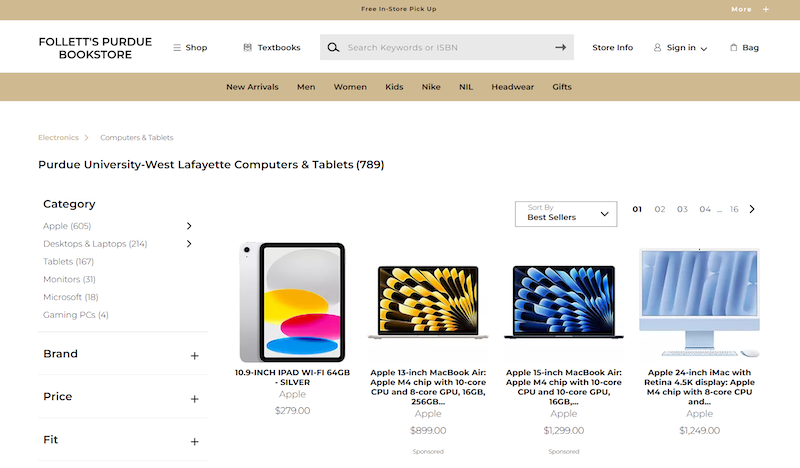Click the $1,299.00 MacBook Air price
The width and height of the screenshot is (800, 468).
(x=564, y=431)
